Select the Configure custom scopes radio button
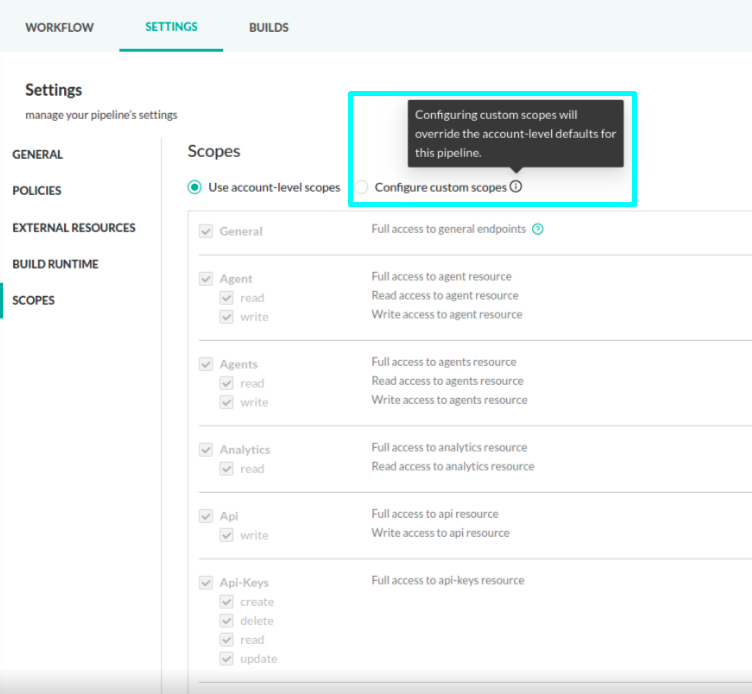Image resolution: width=752 pixels, height=694 pixels. click(x=362, y=187)
